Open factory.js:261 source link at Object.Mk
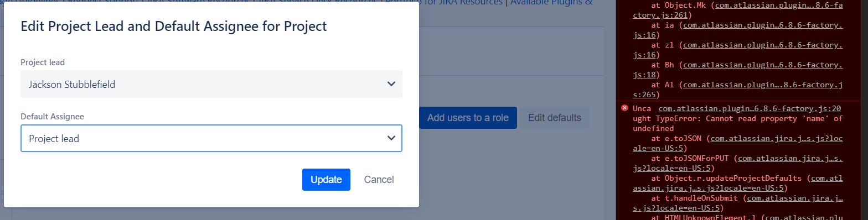The width and height of the screenshot is (868, 220). 738,11
